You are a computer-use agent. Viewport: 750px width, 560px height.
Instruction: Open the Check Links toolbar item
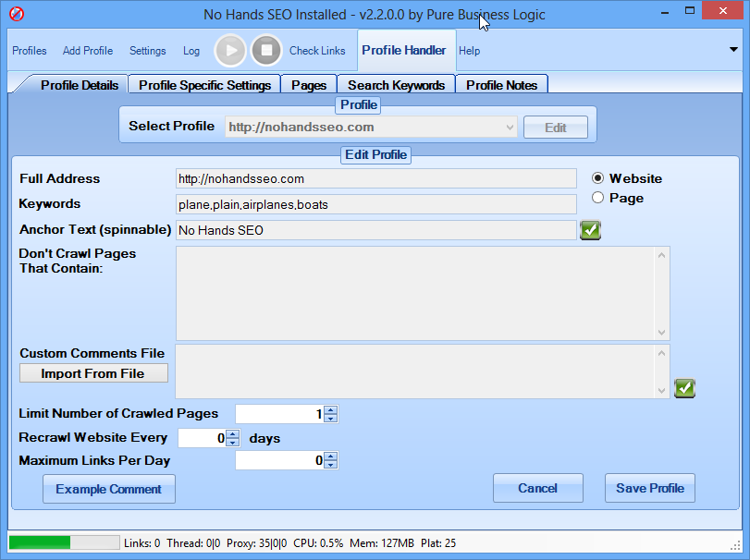(317, 51)
